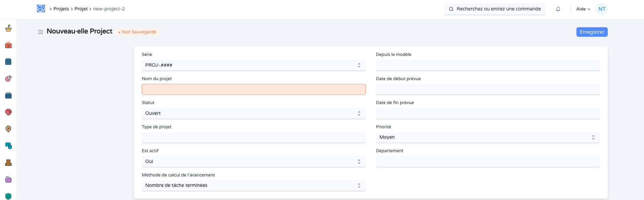This screenshot has width=644, height=200.
Task: Click the location pin sidebar icon
Action: point(8,129)
